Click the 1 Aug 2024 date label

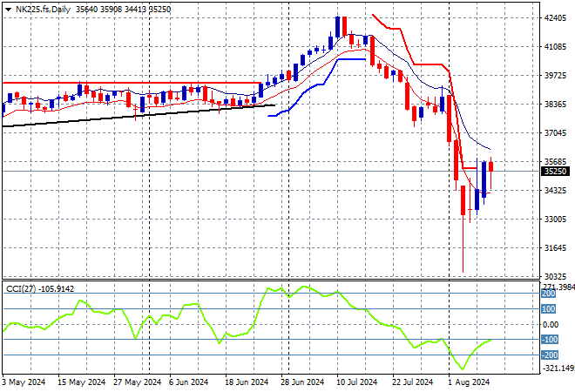pyautogui.click(x=467, y=382)
